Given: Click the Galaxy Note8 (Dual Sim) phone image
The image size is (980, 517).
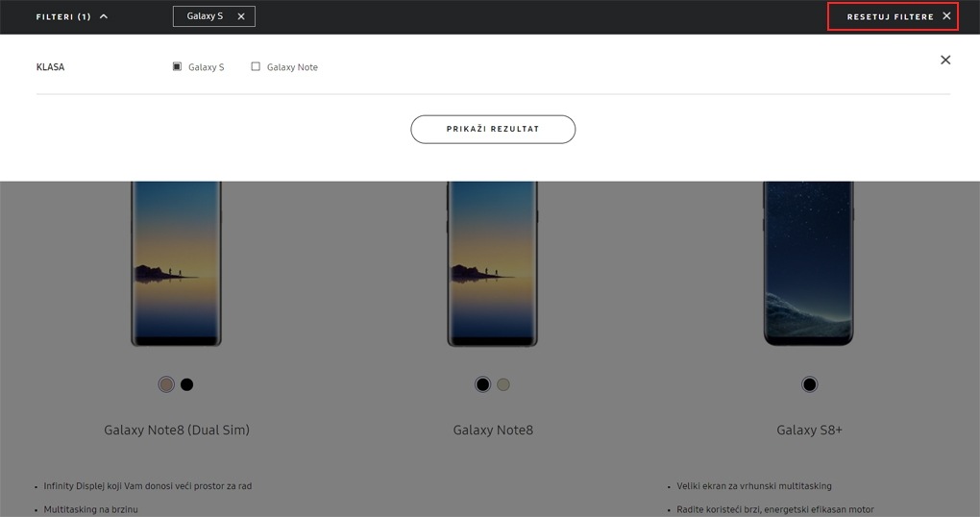Looking at the screenshot, I should pos(176,264).
